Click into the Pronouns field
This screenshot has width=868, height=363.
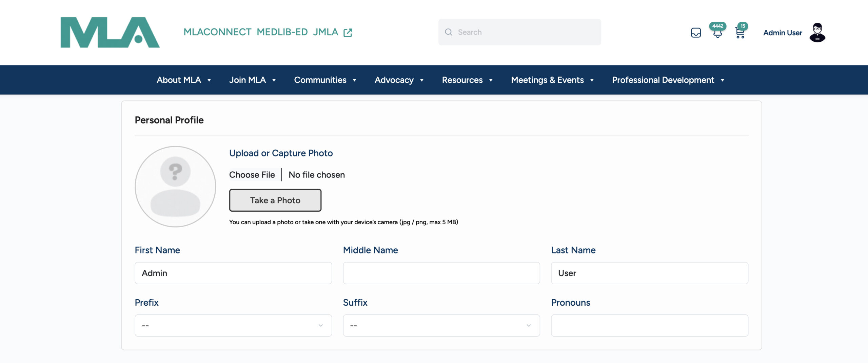coord(649,325)
